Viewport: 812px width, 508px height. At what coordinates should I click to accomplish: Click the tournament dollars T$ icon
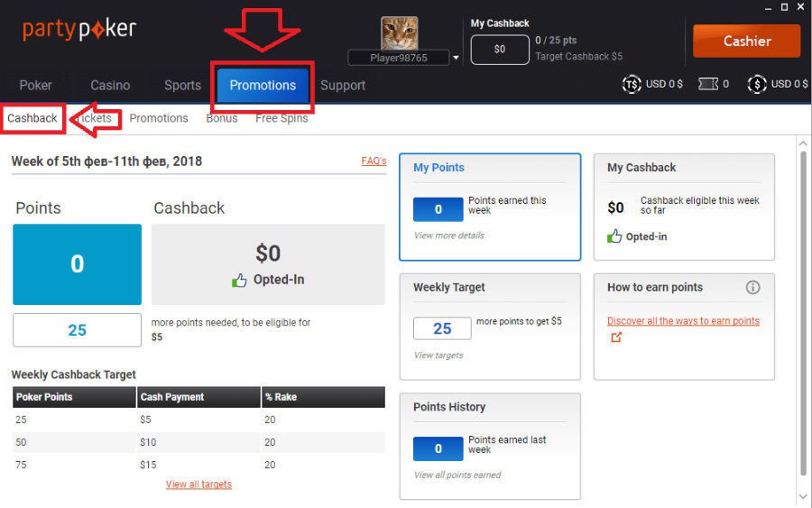pos(632,84)
